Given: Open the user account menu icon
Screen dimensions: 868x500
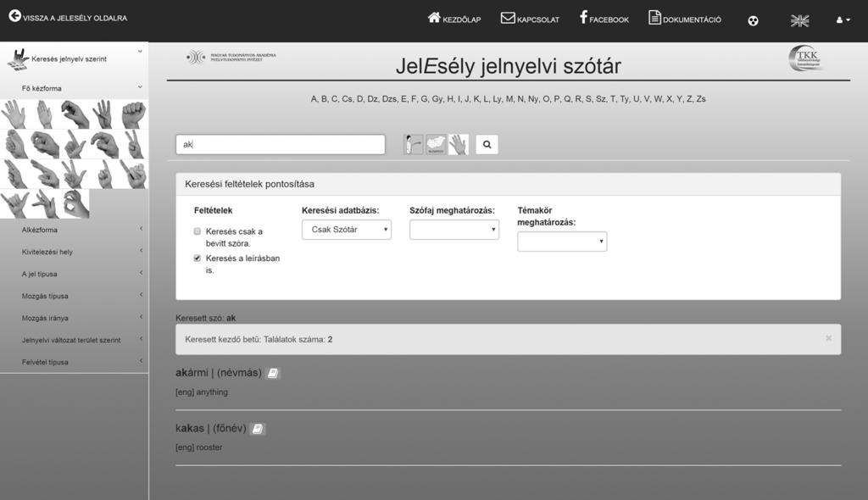Looking at the screenshot, I should coord(843,20).
